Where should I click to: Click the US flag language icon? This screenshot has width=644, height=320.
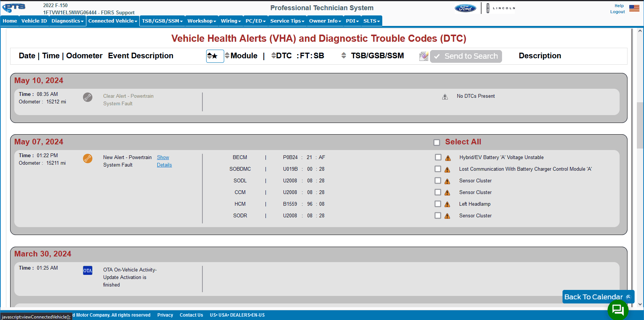pos(634,8)
